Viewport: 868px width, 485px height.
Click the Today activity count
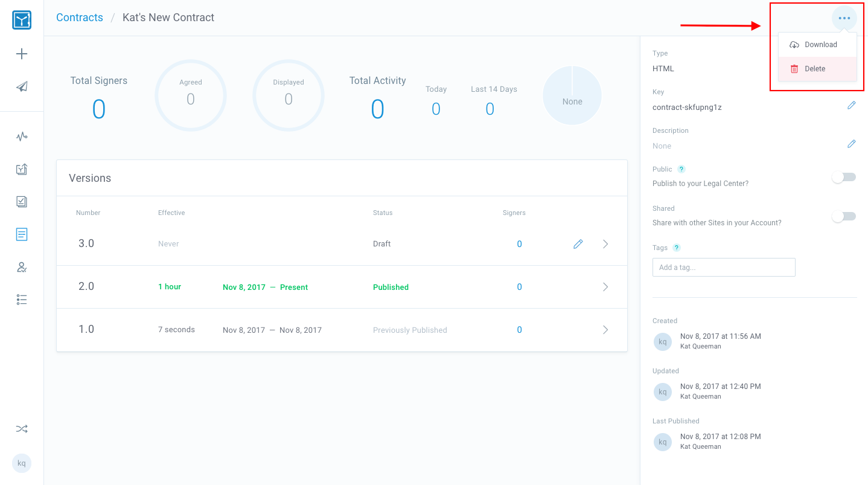coord(436,109)
